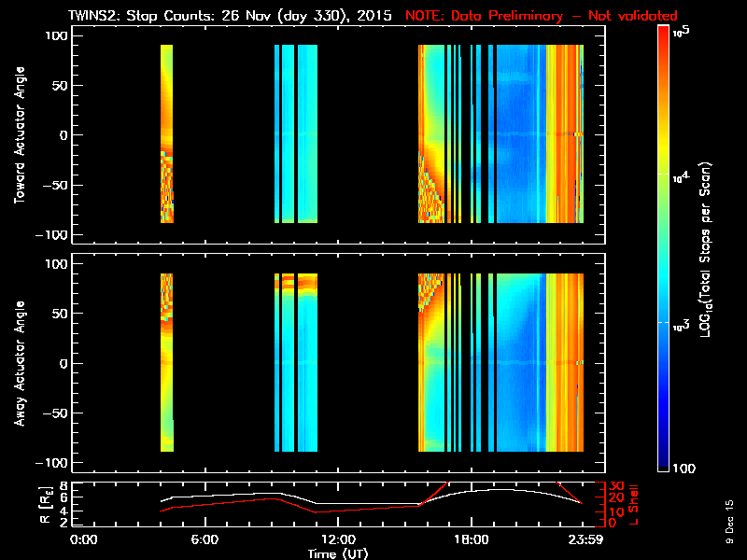Click the '100' label at the color bar bottom
Screen dimensions: 747x560
[683, 468]
